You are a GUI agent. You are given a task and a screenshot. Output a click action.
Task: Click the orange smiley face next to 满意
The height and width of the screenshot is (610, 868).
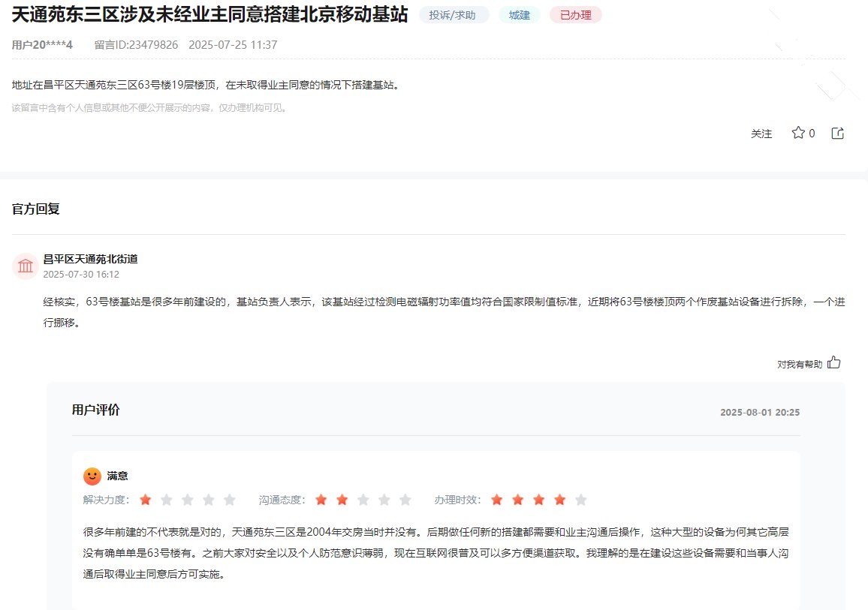[92, 476]
